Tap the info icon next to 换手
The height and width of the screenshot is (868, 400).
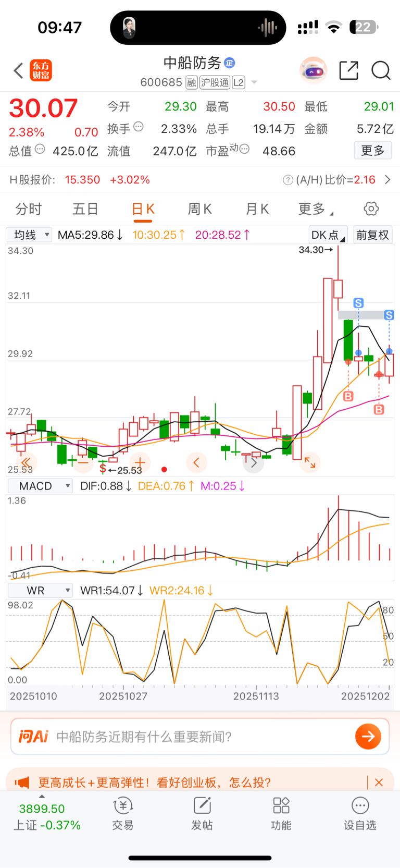pos(139,126)
